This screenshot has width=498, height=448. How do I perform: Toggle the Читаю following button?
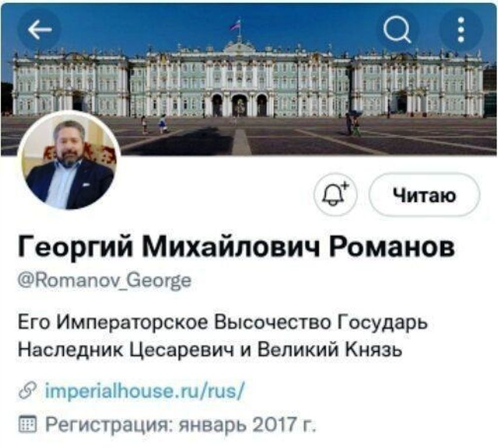tap(424, 194)
